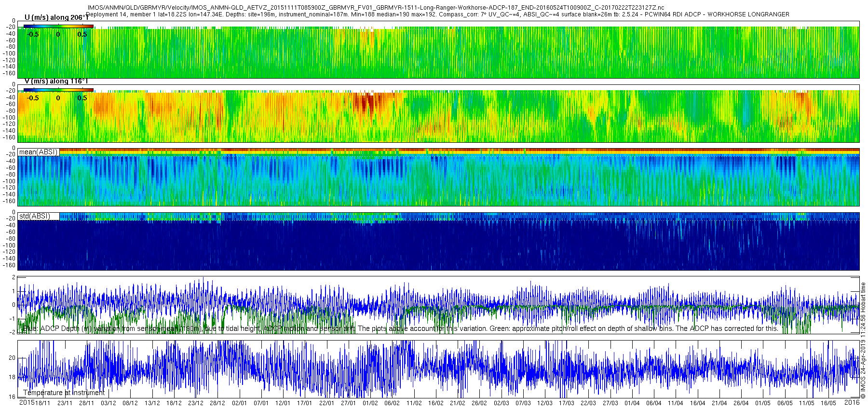This screenshot has height=410, width=868.
Task: Click the 'U (m/s) along 206°T' title
Action: coord(56,17)
